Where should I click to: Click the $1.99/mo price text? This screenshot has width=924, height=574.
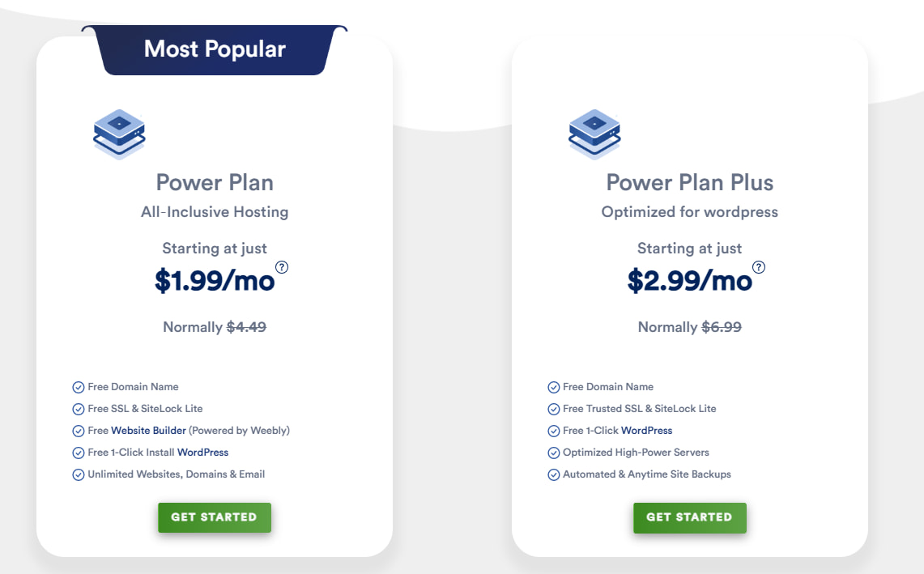215,280
